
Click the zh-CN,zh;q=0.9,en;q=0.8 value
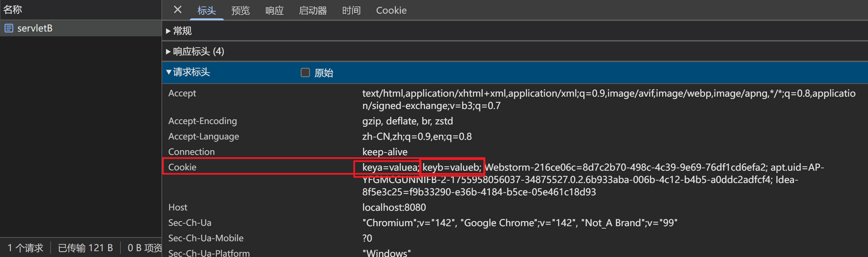(x=417, y=136)
